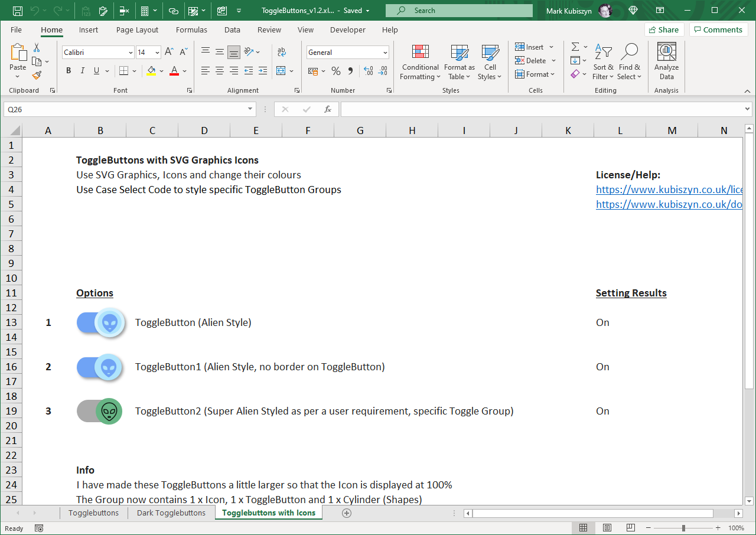Click the Share button
This screenshot has height=535, width=756.
tap(664, 30)
